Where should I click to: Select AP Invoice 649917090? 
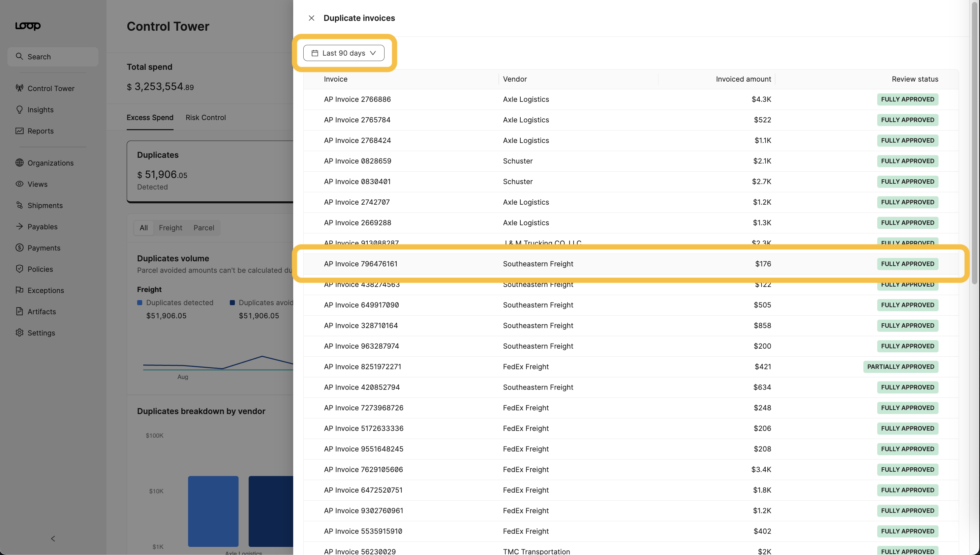pos(631,305)
